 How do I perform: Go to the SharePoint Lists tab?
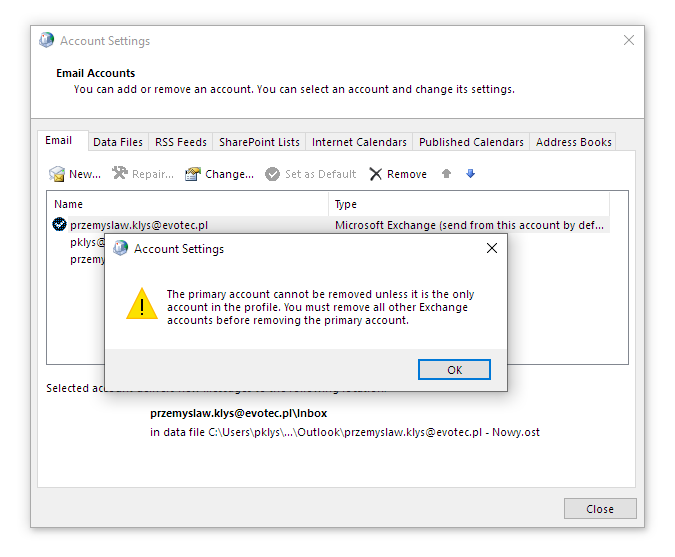259,142
